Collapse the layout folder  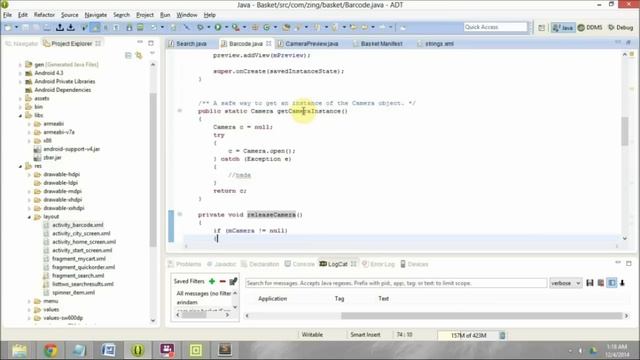pyautogui.click(x=29, y=217)
